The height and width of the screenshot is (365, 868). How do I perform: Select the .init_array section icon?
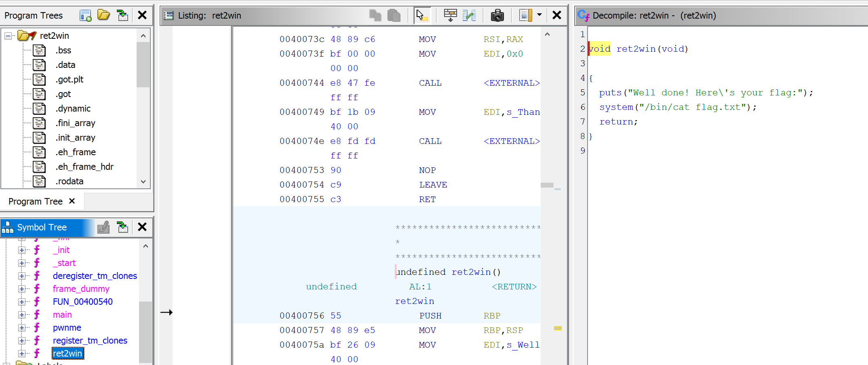click(39, 137)
